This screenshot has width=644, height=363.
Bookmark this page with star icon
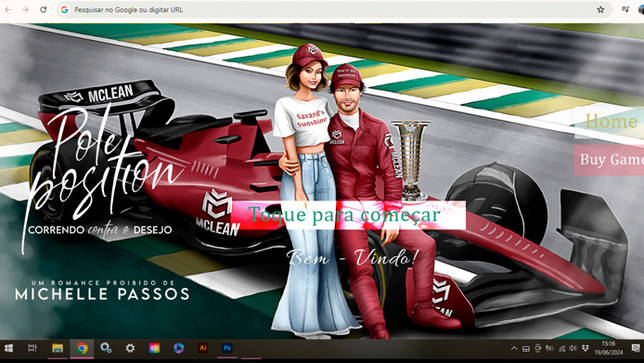tap(600, 9)
